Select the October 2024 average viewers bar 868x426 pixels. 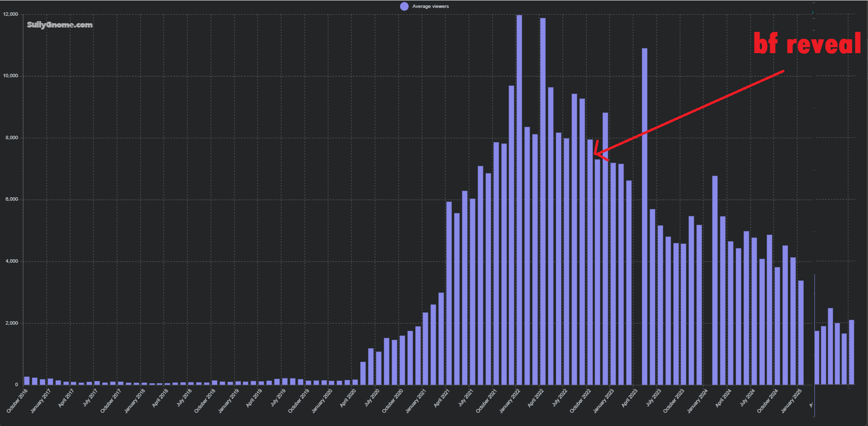[x=777, y=326]
